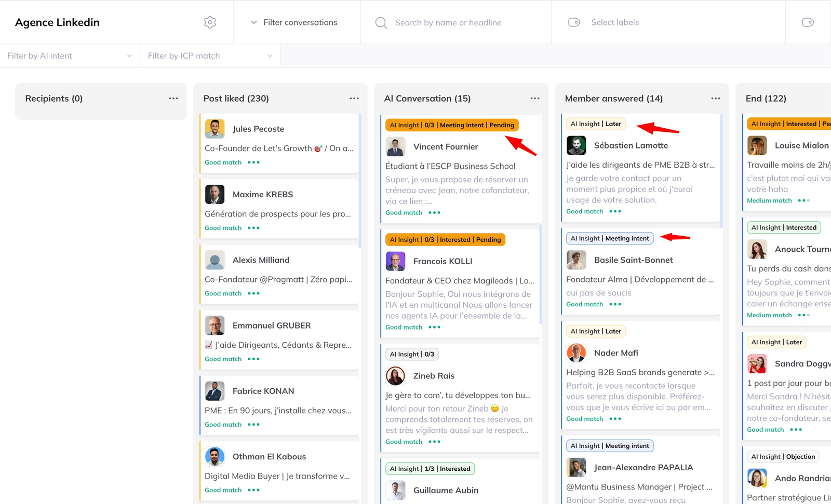Open Alexis Milliand's name link
831x504 pixels.
(x=261, y=260)
